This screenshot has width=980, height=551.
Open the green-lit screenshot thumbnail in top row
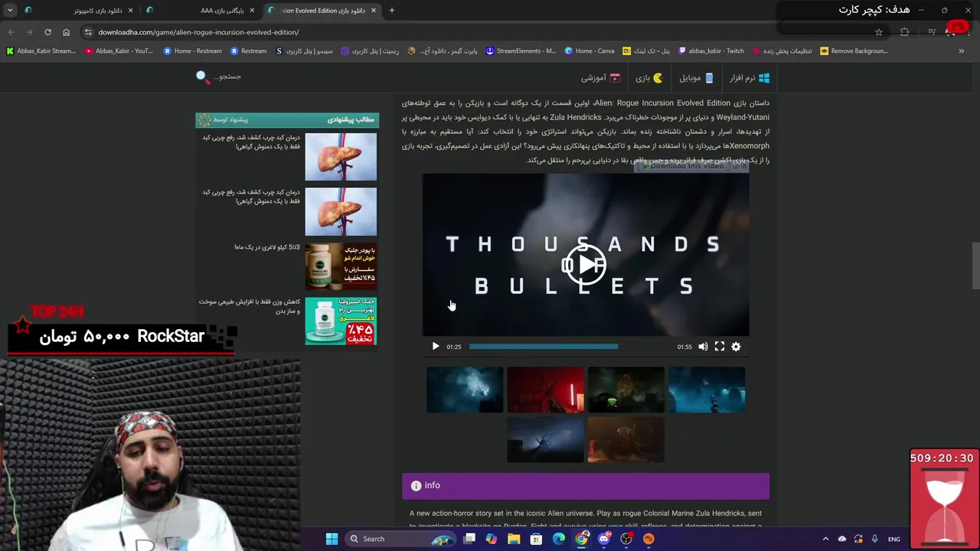[626, 390]
